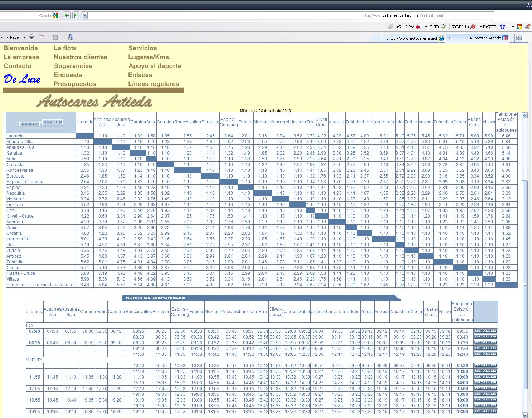Close the http://www.autocaresartied tab with the X

tap(449, 38)
